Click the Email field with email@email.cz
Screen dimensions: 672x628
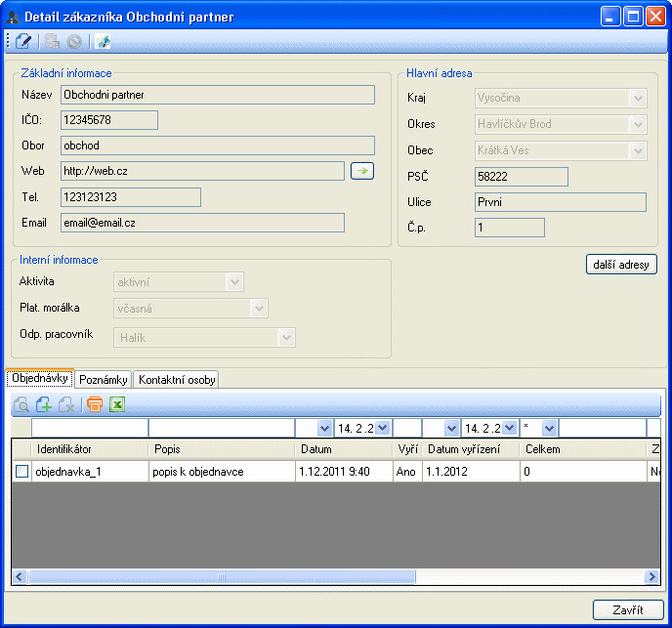[x=203, y=223]
